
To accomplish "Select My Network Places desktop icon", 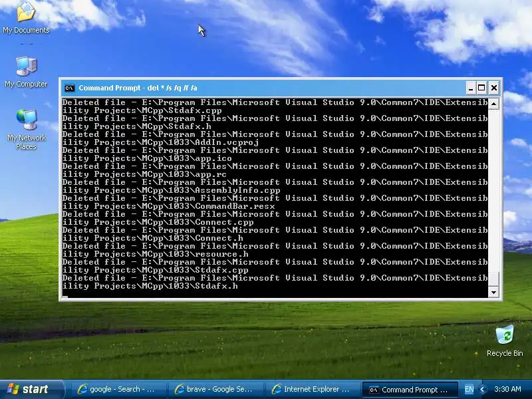I will (x=26, y=130).
